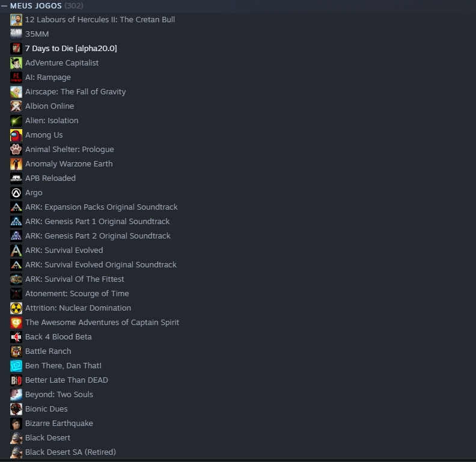The image size is (476, 462).
Task: Click the Attrition: Nuclear Domination radiation icon
Action: [16, 308]
